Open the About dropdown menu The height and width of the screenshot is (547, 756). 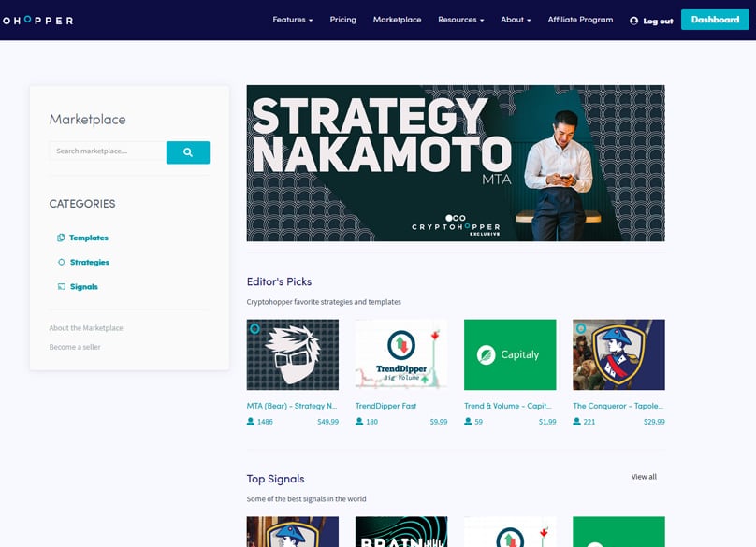tap(515, 20)
